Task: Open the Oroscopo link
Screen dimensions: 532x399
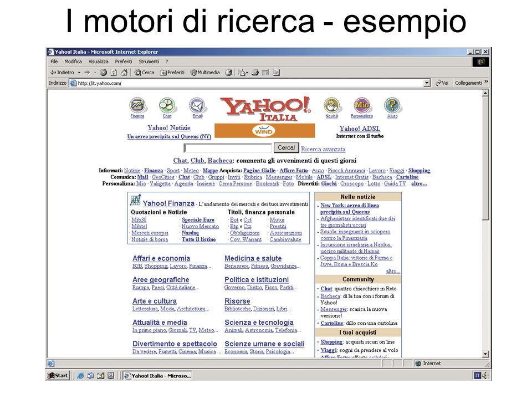Action: (x=352, y=183)
